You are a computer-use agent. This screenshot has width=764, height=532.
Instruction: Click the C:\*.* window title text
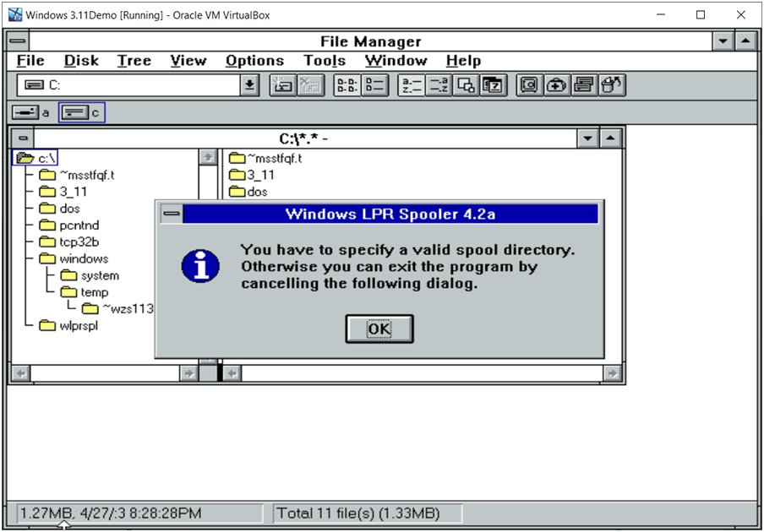(x=303, y=138)
